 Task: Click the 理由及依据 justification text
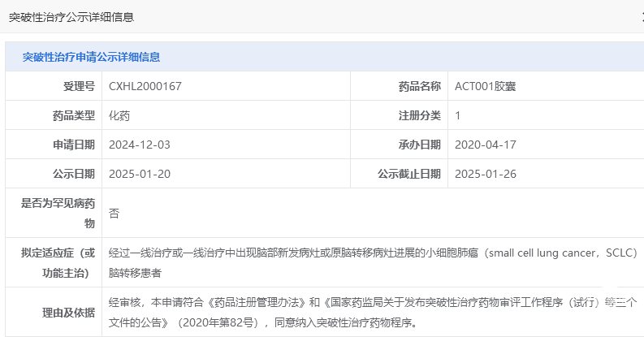tap(373, 313)
